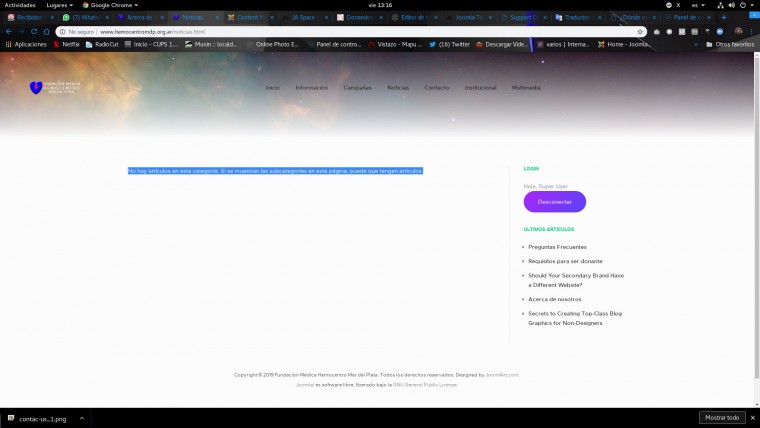Open the Aplicaciones apps shortcut
Viewport: 760px width, 428px height.
(x=26, y=44)
